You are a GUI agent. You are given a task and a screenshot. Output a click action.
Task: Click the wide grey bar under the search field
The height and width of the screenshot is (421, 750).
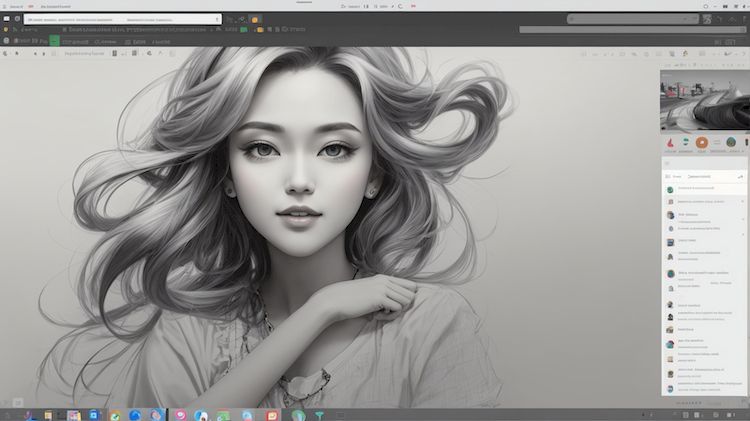(x=632, y=30)
